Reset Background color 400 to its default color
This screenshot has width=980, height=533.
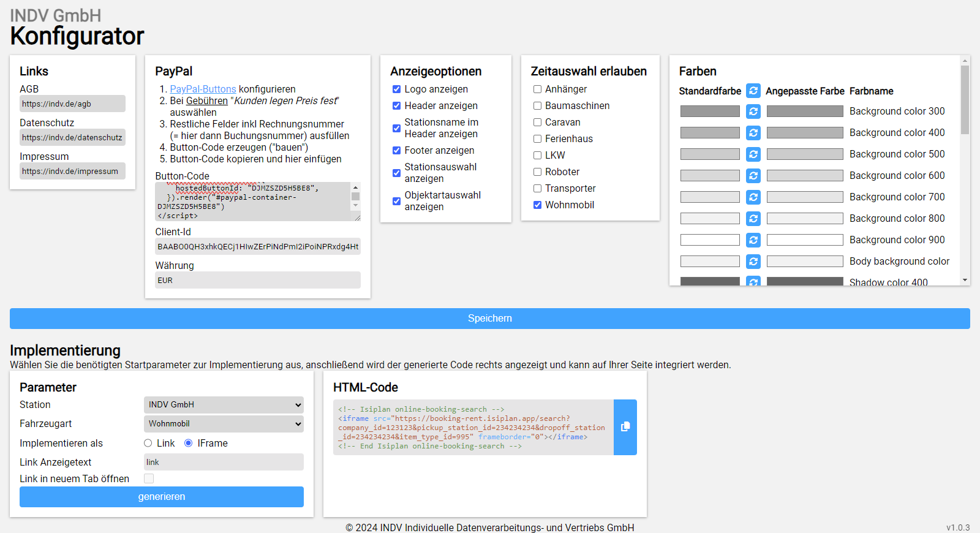pyautogui.click(x=753, y=133)
